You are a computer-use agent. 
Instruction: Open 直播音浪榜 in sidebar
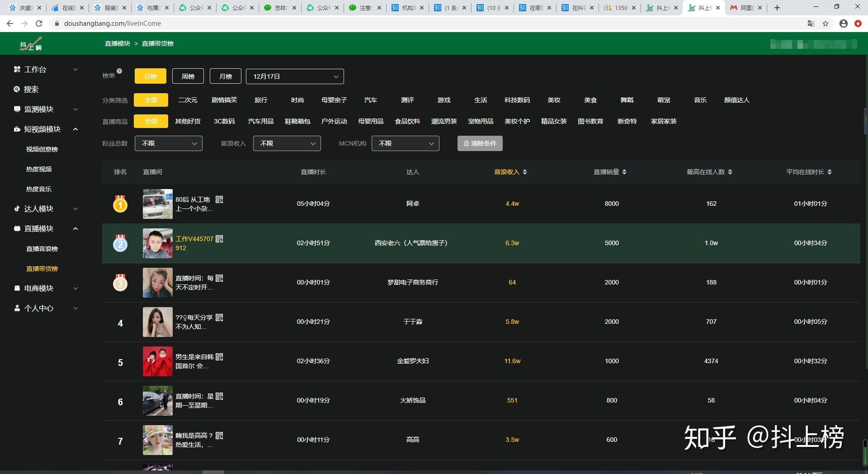click(x=42, y=249)
